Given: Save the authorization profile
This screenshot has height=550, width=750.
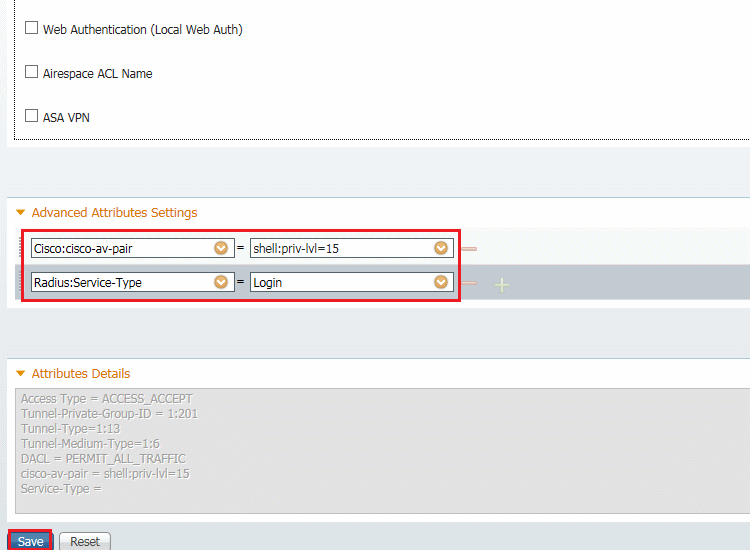Looking at the screenshot, I should pos(30,541).
